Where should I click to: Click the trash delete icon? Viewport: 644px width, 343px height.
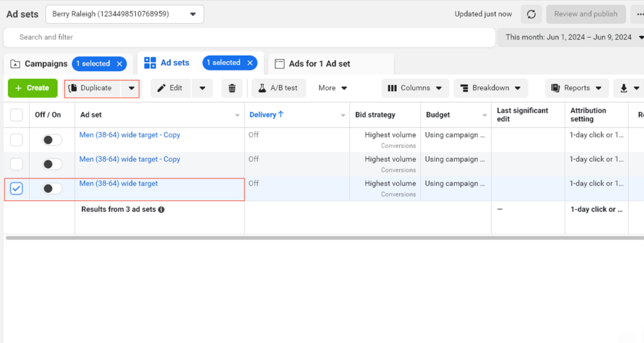tap(231, 88)
